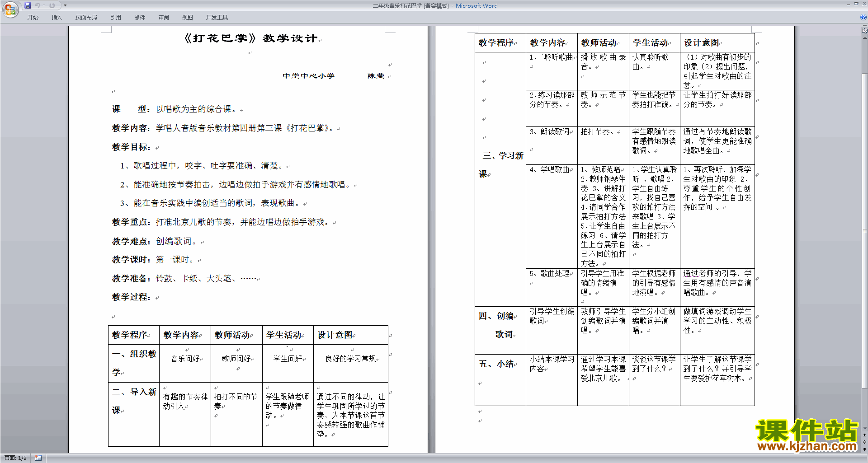Switch to the 引用 tab

(x=115, y=18)
